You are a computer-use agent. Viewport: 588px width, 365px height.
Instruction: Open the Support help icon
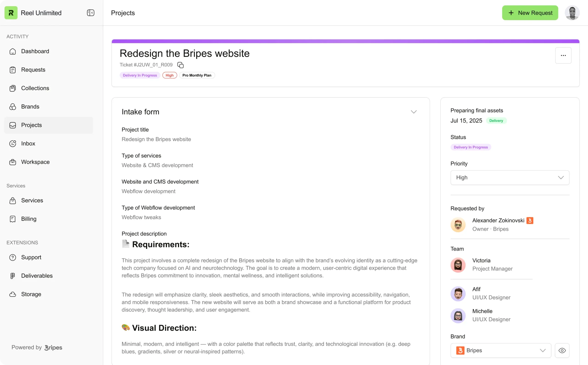[13, 257]
